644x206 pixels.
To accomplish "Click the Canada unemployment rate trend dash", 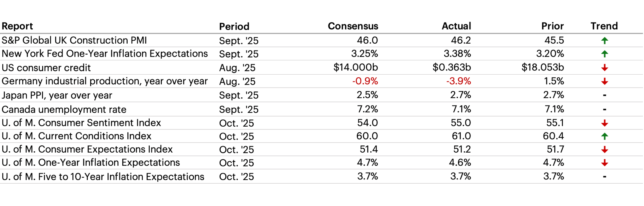I will pos(604,110).
